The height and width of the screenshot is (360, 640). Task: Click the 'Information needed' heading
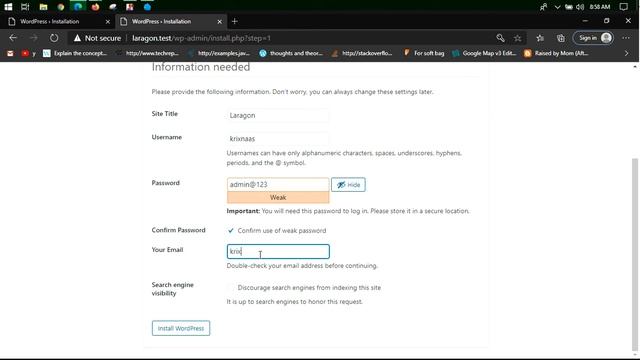point(201,67)
